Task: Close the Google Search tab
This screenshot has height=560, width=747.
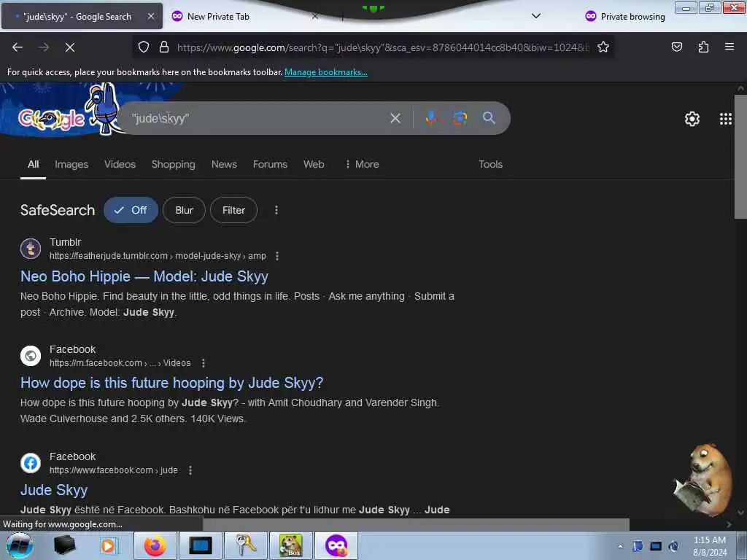Action: pos(151,16)
